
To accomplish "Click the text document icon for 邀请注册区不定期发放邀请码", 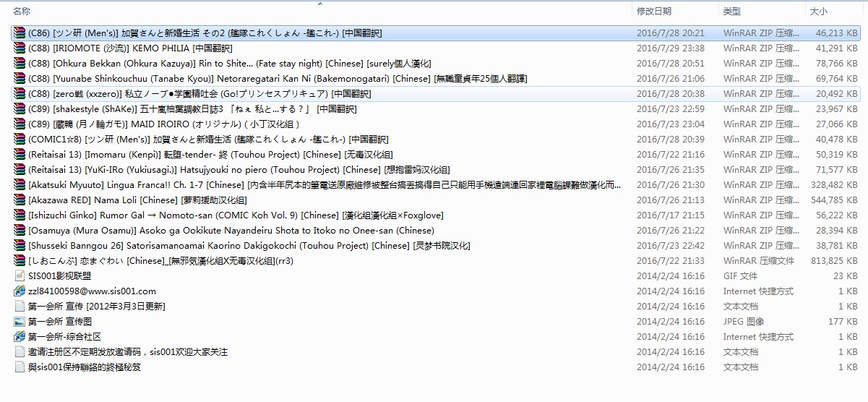I will point(20,352).
